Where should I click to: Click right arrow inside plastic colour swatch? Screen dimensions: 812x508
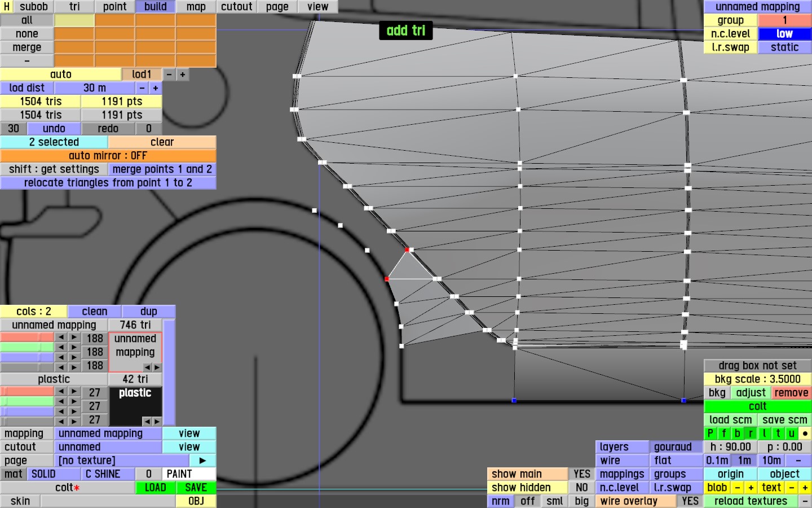click(157, 421)
